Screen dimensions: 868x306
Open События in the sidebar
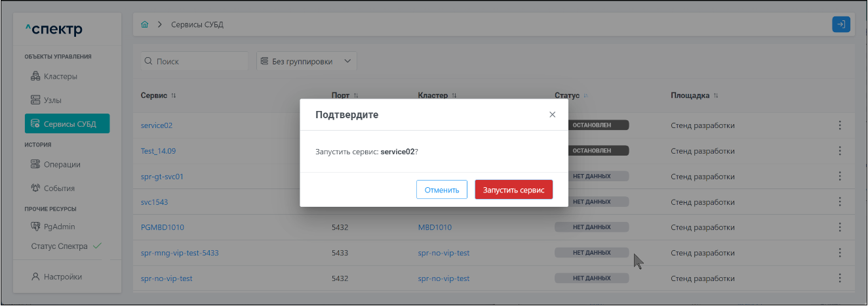(x=59, y=188)
